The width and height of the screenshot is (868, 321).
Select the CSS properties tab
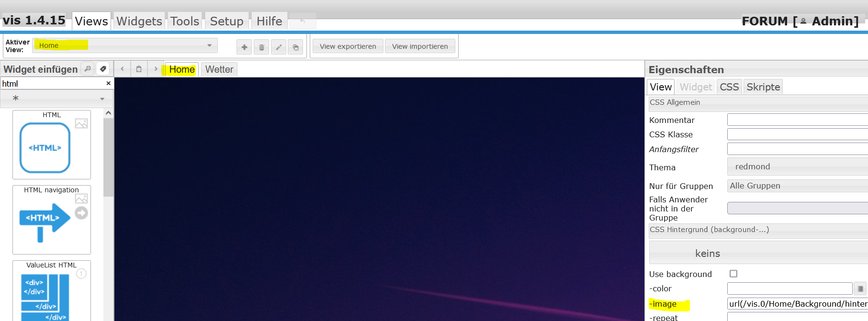click(x=729, y=87)
